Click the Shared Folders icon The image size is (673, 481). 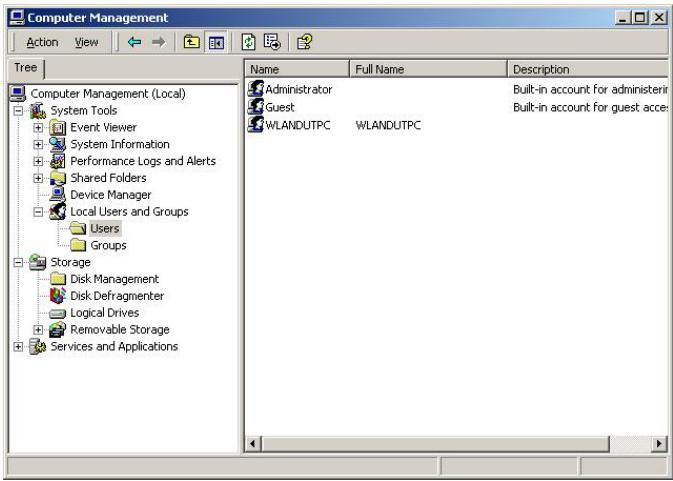(x=58, y=178)
